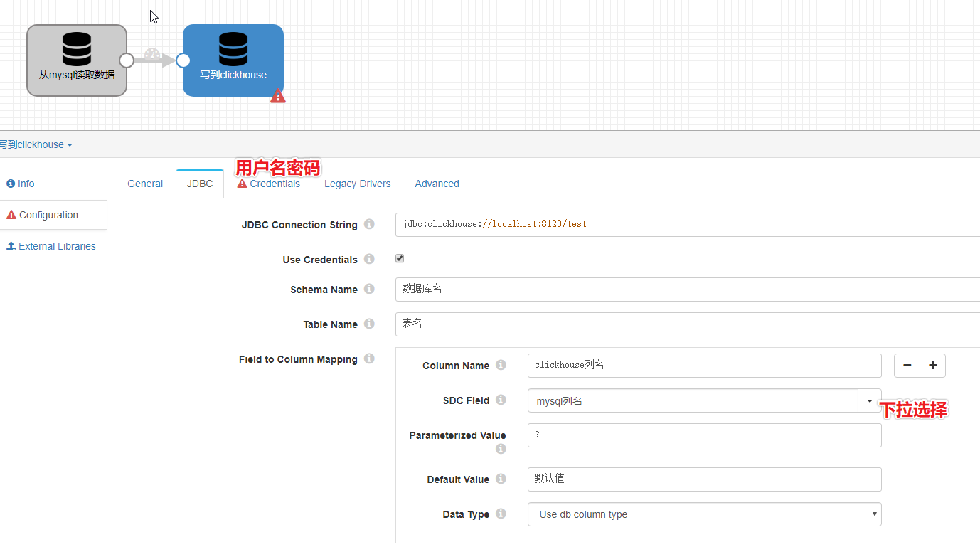Select the 从mysql读取数据 origin stage node

[x=77, y=60]
